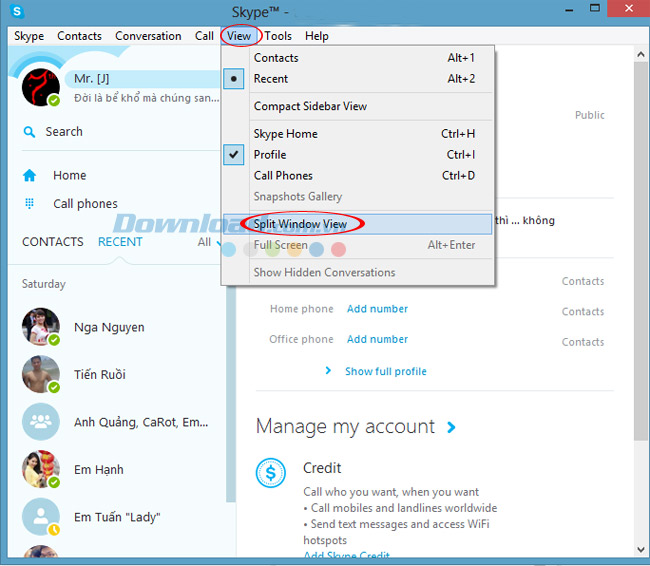Select Split Window View

click(358, 224)
